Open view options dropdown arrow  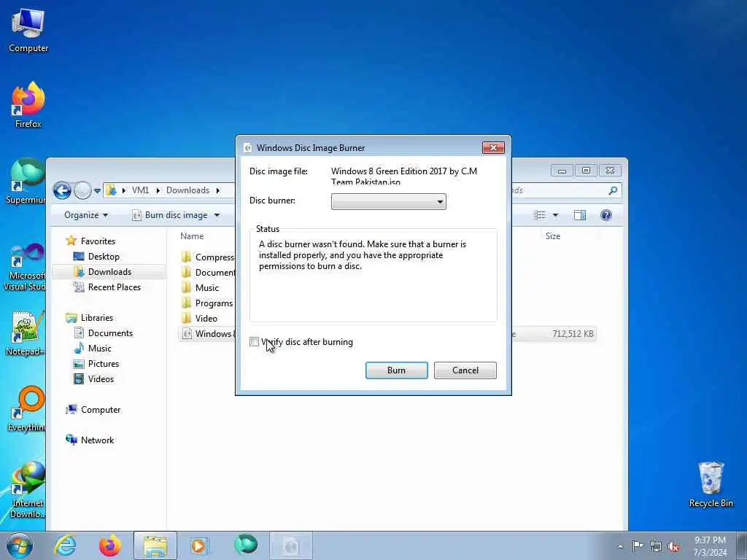coord(555,215)
